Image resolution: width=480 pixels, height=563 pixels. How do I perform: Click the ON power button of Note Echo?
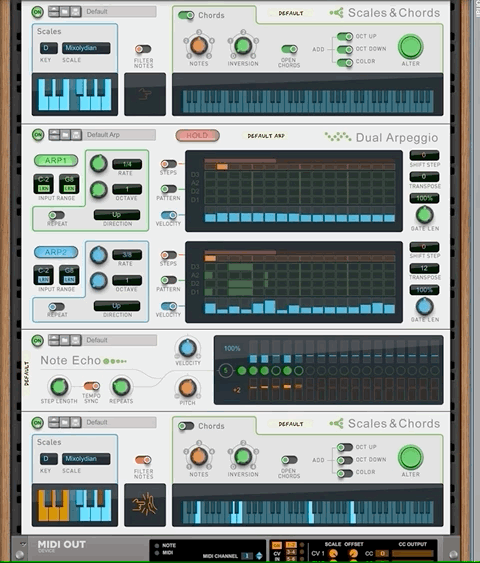[38, 340]
